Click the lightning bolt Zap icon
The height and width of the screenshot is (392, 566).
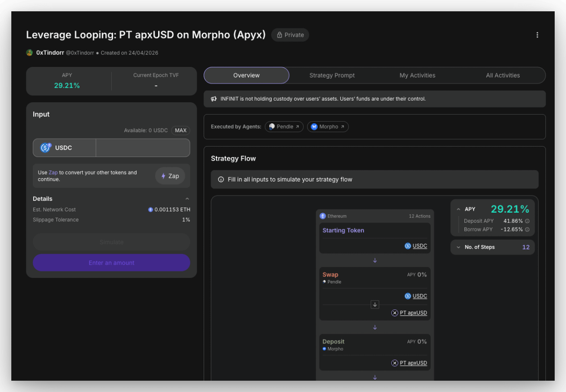tap(164, 176)
